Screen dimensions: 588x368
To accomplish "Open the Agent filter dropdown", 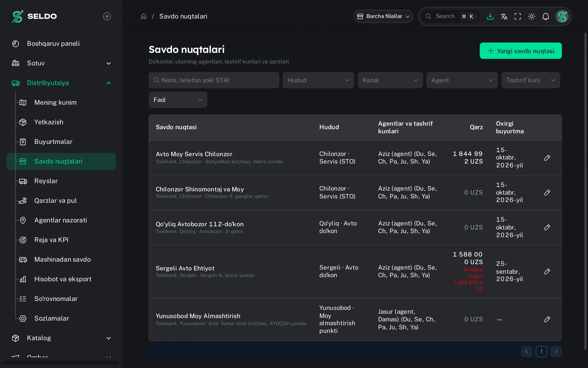I will 462,80.
